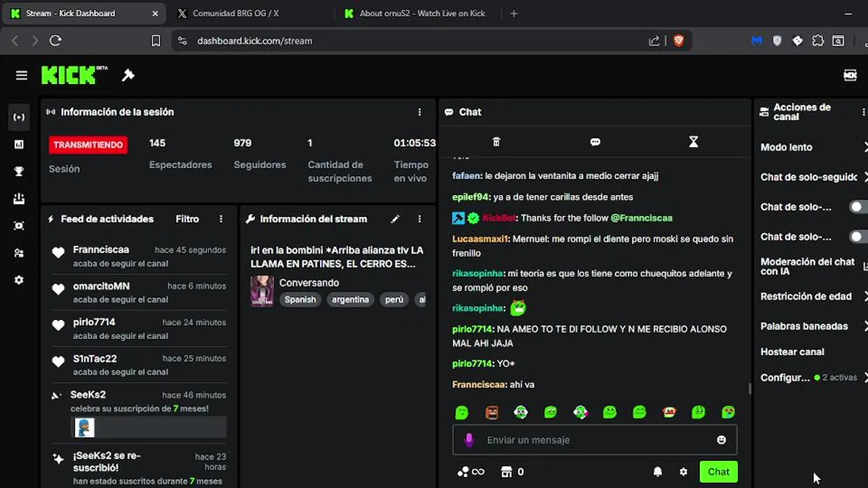The height and width of the screenshot is (488, 868).
Task: Click the fafaen username in chat
Action: [x=467, y=176]
